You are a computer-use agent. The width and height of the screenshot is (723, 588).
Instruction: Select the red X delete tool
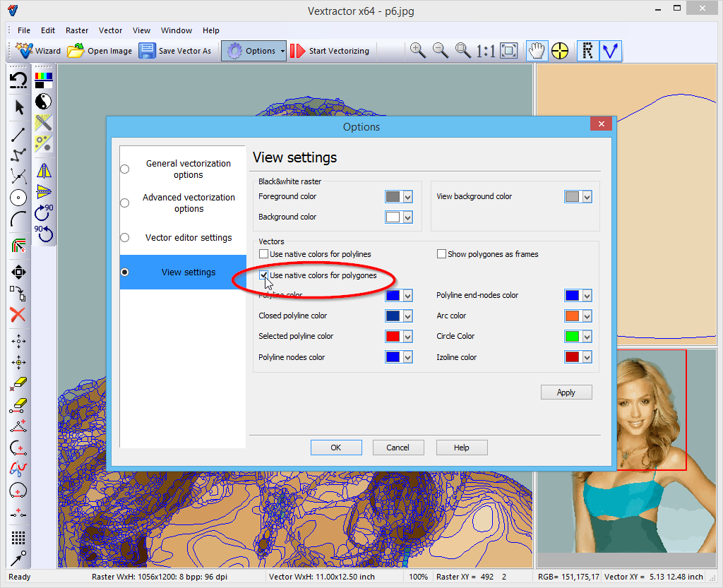tap(18, 315)
